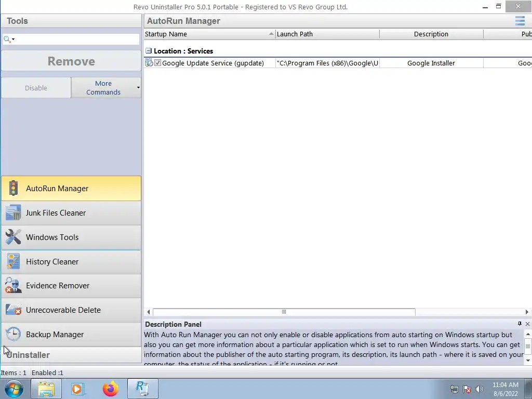
Task: Click the horizontal scrollbar left arrow
Action: click(148, 312)
